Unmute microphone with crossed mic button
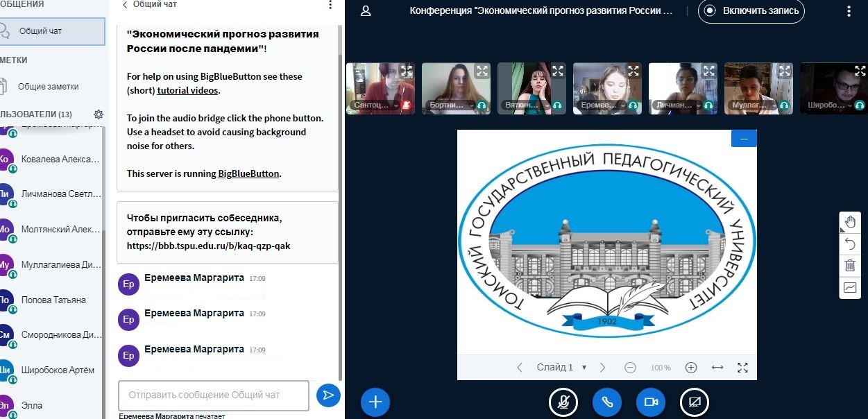The image size is (868, 419). point(563,402)
